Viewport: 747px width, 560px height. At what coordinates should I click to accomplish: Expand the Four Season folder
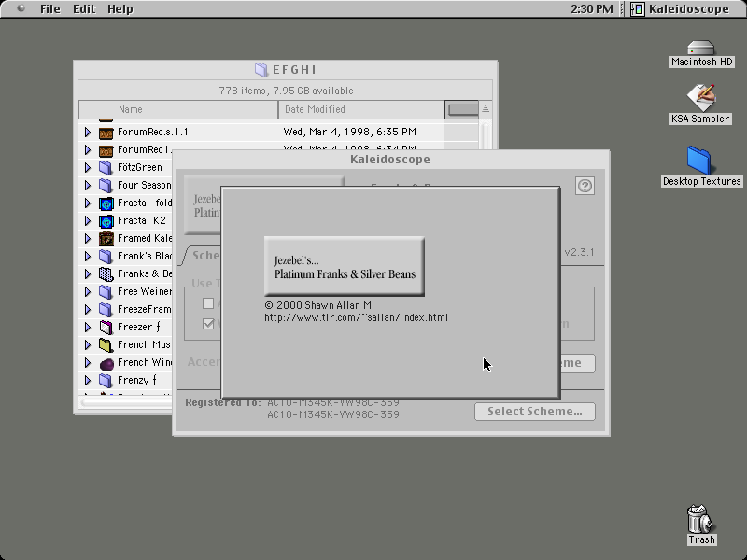coord(88,185)
